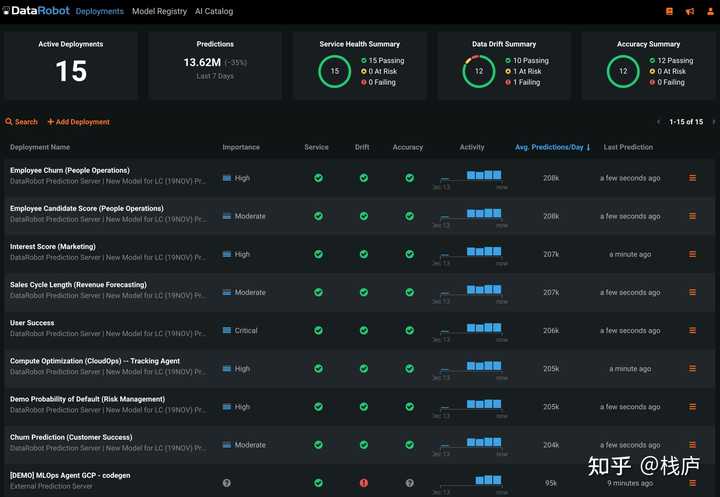Image resolution: width=720 pixels, height=497 pixels.
Task: Click the High importance flag for Employee Churn
Action: tap(227, 178)
